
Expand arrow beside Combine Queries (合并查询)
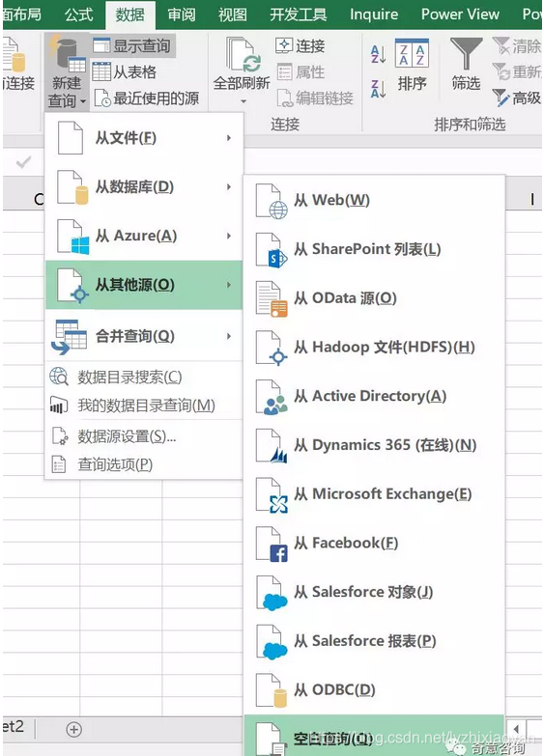[229, 336]
